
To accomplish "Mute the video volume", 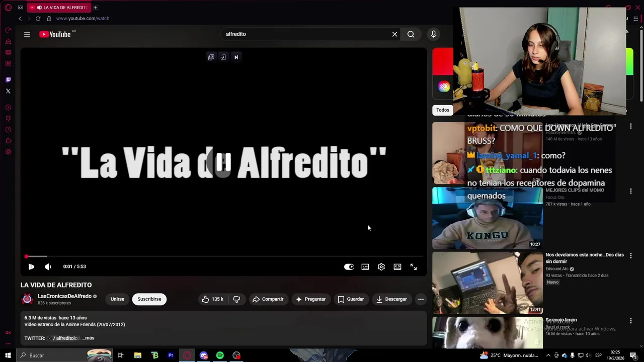I will click(48, 267).
